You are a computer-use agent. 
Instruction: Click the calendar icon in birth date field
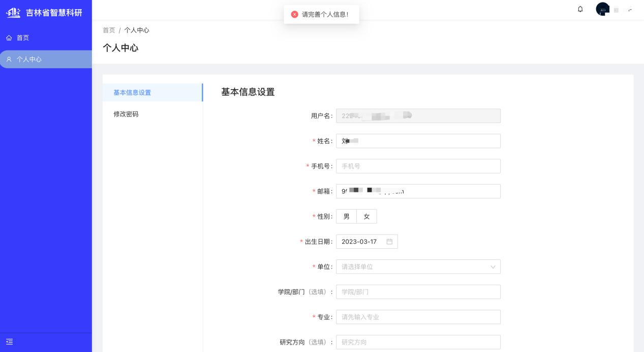click(389, 242)
